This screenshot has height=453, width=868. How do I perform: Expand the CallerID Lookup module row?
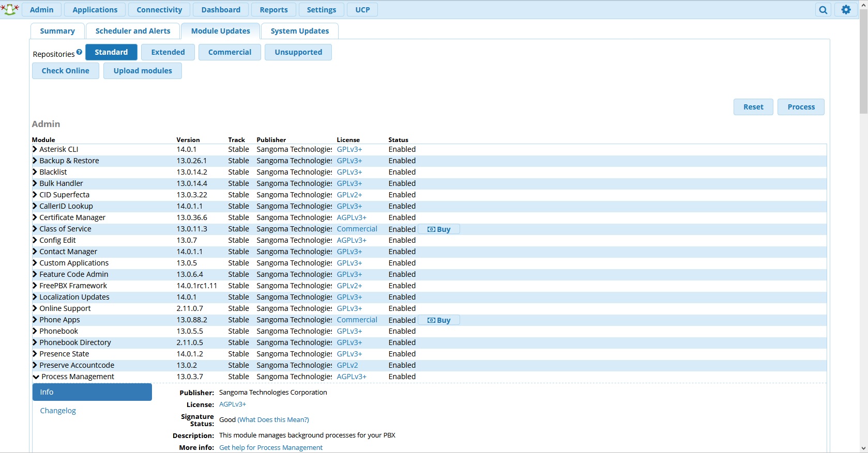pyautogui.click(x=35, y=206)
